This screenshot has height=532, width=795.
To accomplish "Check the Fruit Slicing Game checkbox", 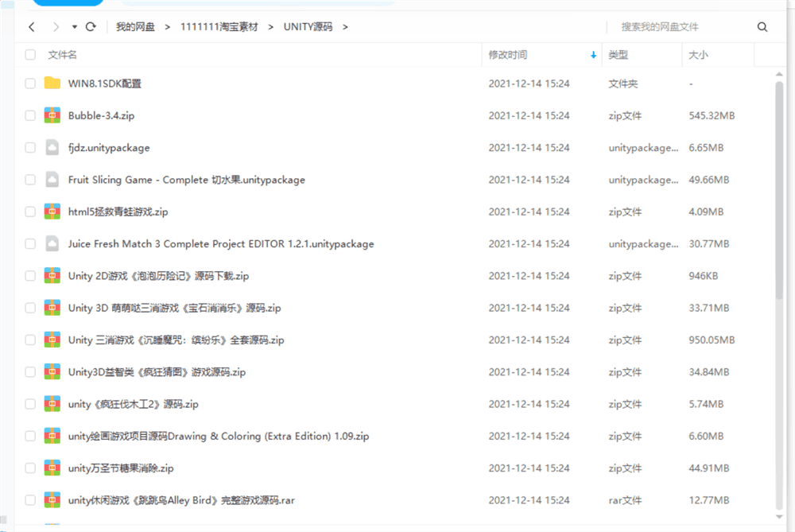I will click(30, 180).
